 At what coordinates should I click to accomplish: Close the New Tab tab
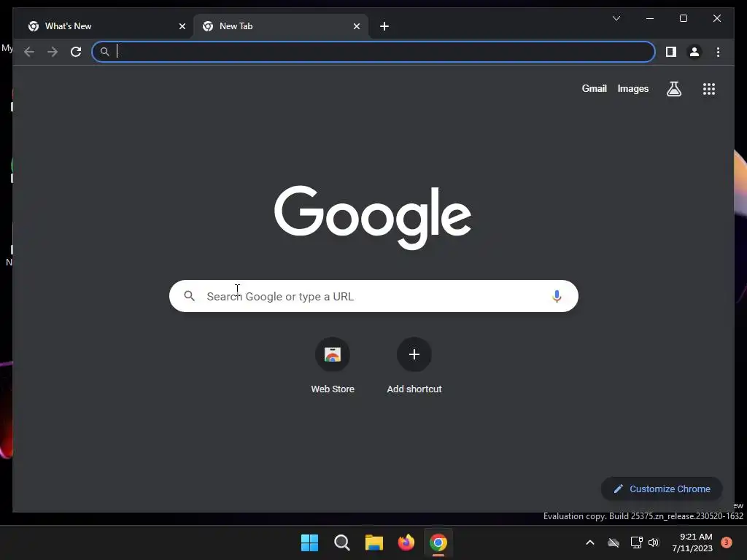click(x=356, y=26)
